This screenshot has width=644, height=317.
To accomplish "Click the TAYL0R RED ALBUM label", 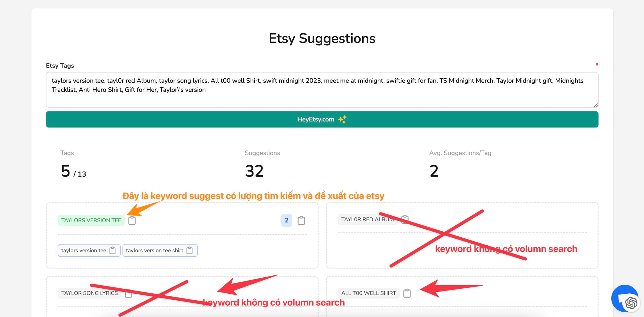I will [368, 219].
